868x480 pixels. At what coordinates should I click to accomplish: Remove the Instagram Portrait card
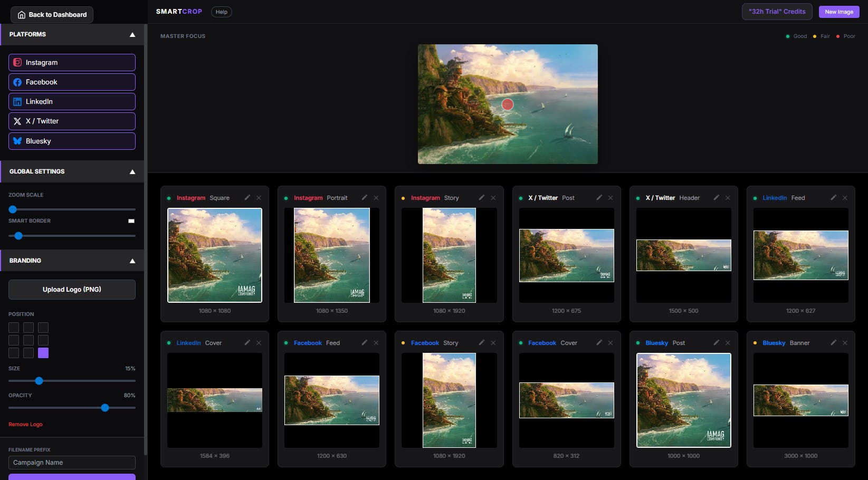click(376, 198)
